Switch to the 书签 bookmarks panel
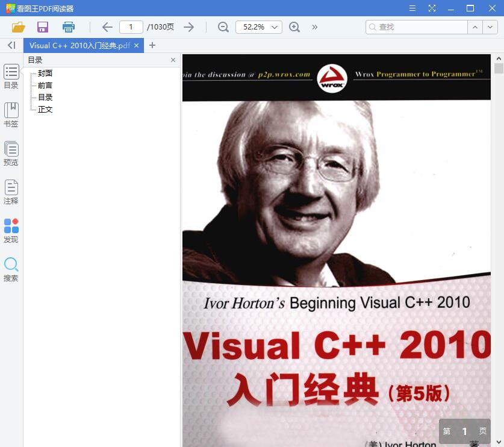The height and width of the screenshot is (447, 504). pos(11,114)
